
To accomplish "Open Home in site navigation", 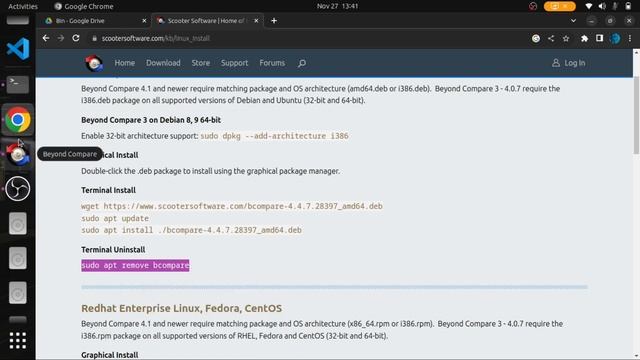I will click(x=124, y=63).
